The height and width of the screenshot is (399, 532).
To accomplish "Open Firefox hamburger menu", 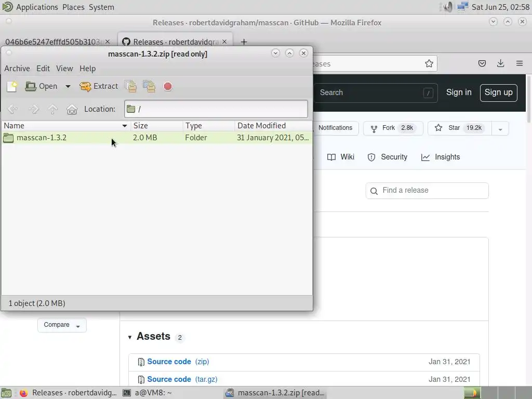I will coord(520,63).
